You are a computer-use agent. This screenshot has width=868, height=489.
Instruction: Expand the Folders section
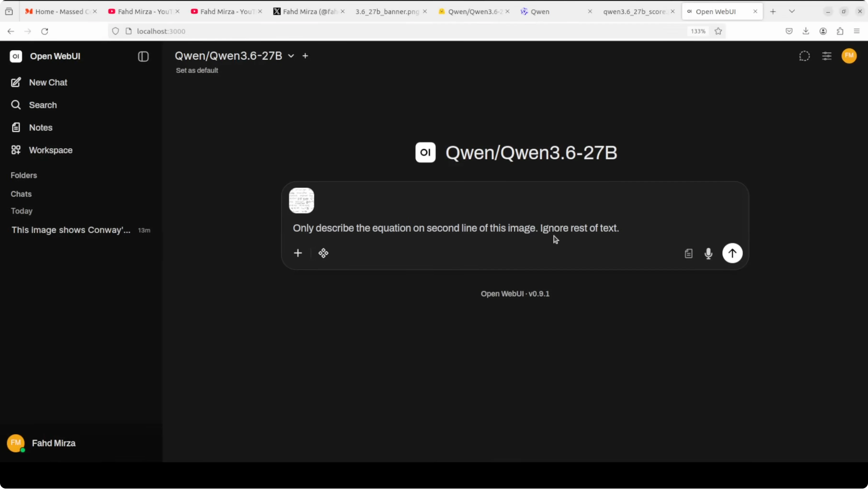[23, 175]
